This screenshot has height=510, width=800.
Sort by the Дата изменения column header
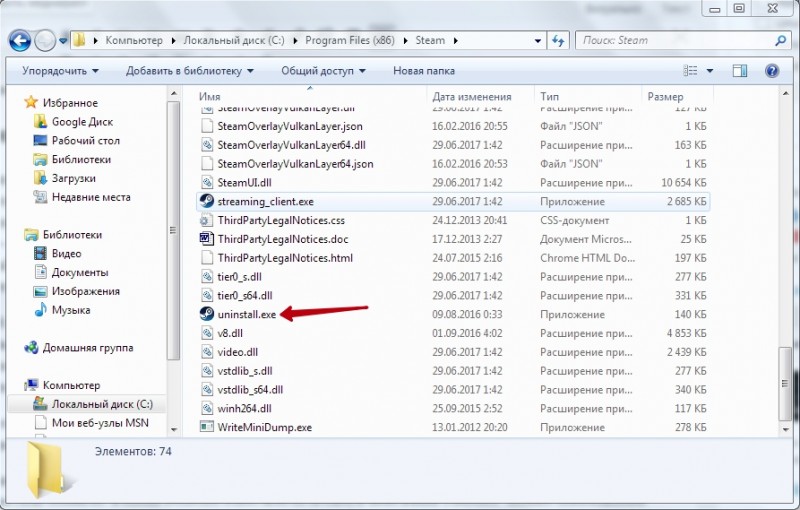point(472,96)
